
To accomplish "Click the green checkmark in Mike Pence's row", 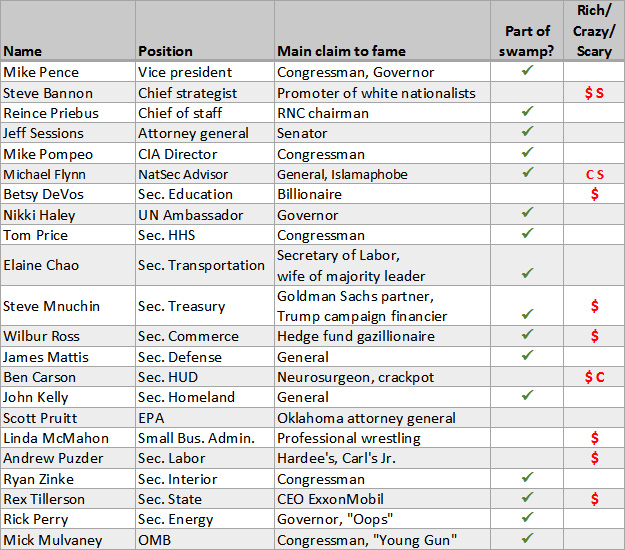I will click(x=527, y=72).
